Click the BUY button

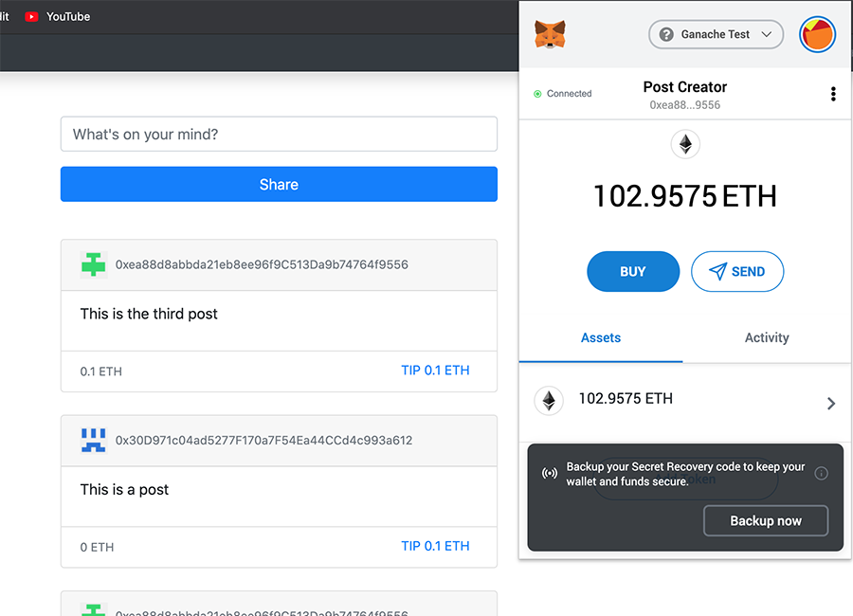click(633, 272)
